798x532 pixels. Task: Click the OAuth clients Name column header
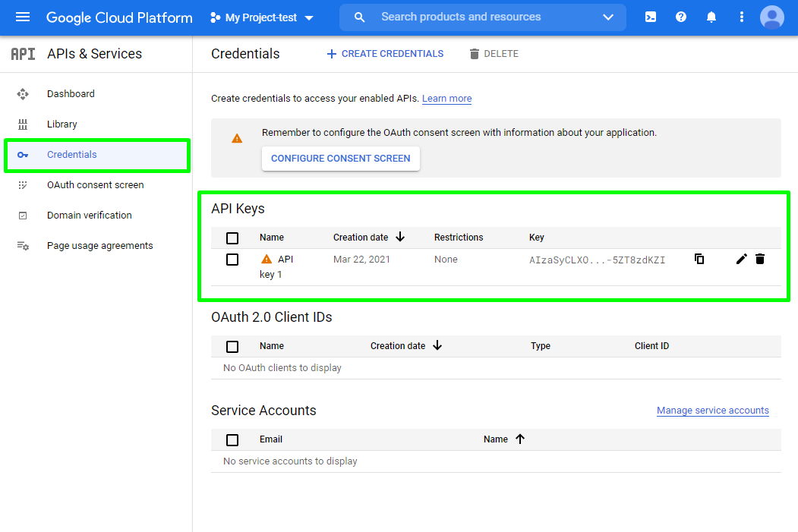[x=272, y=346]
